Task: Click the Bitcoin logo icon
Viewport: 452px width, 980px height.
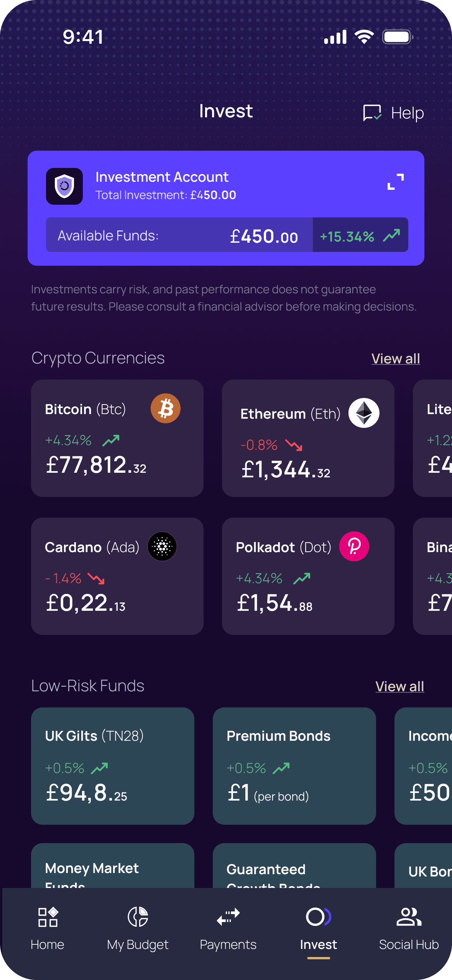Action: tap(166, 408)
